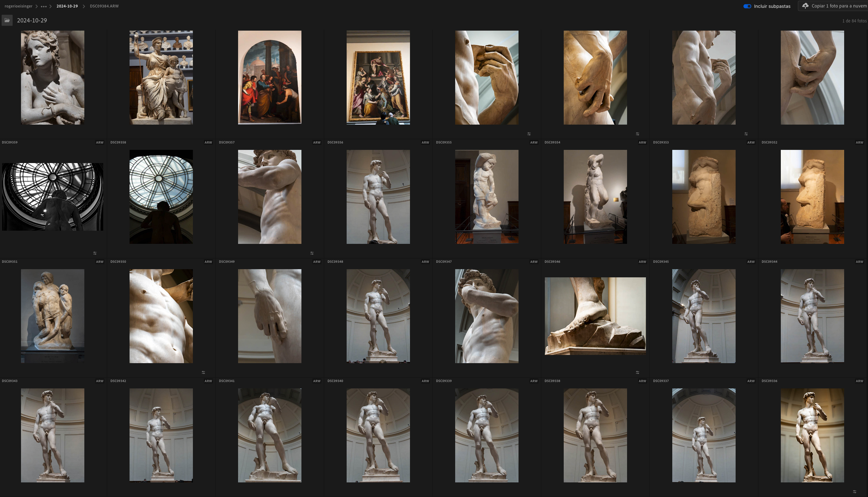Select the DSC09337 David thumbnail

pos(704,435)
